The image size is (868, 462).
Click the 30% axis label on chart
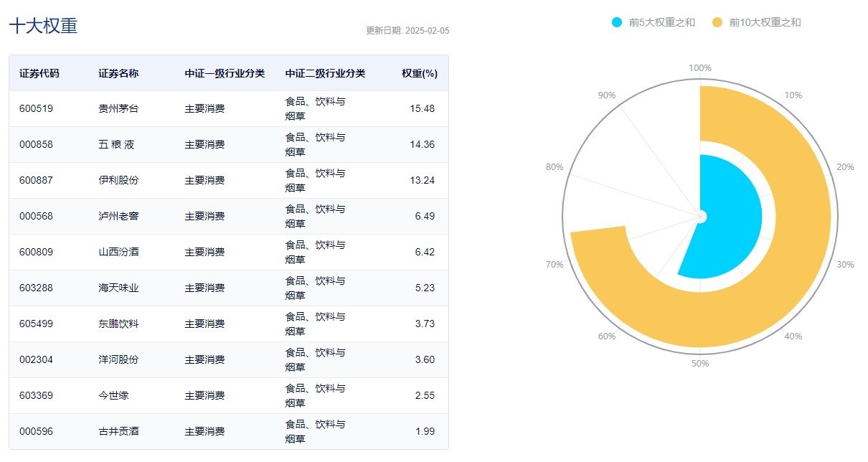[846, 265]
